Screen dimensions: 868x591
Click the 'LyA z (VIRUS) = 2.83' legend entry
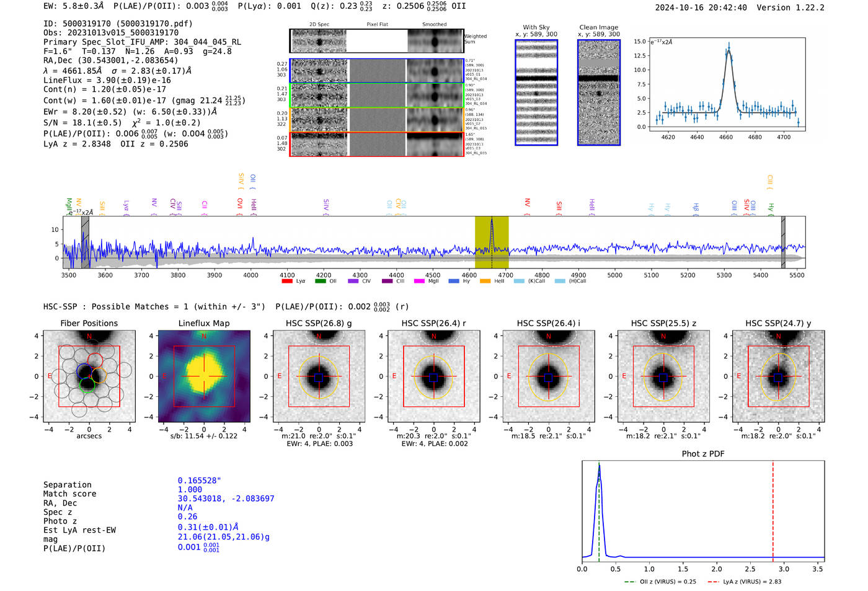pos(744,582)
